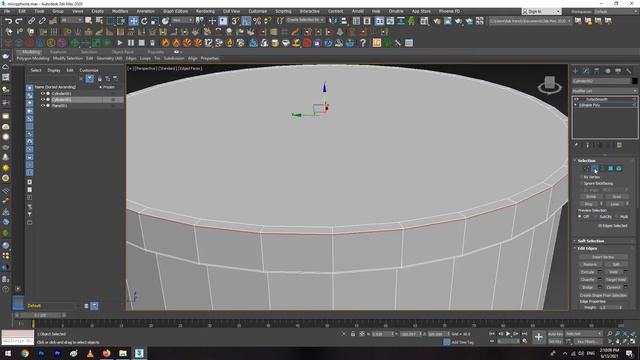The image size is (640, 360).
Task: Select Polygon sub-object mode icon
Action: pos(611,168)
